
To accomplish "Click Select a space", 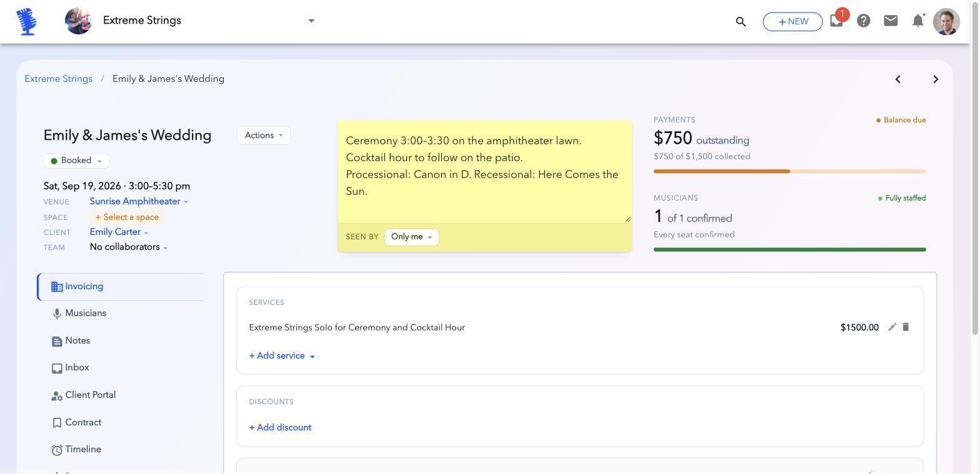I will pyautogui.click(x=127, y=217).
